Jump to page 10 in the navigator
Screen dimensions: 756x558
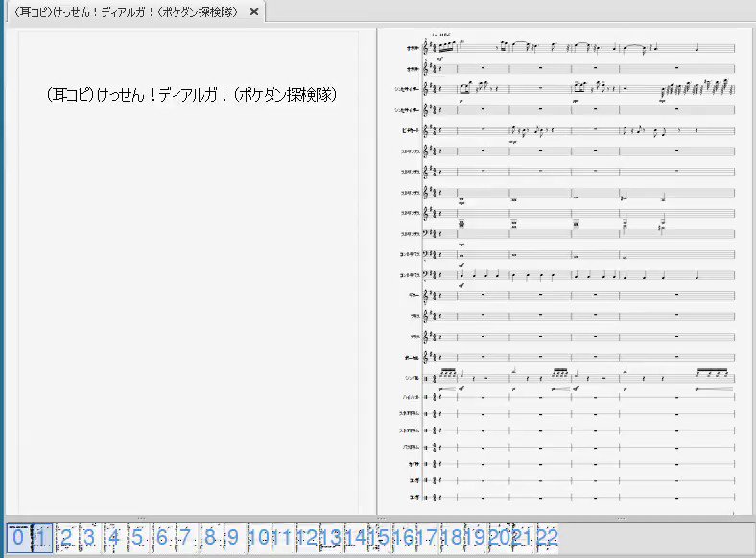pyautogui.click(x=259, y=537)
